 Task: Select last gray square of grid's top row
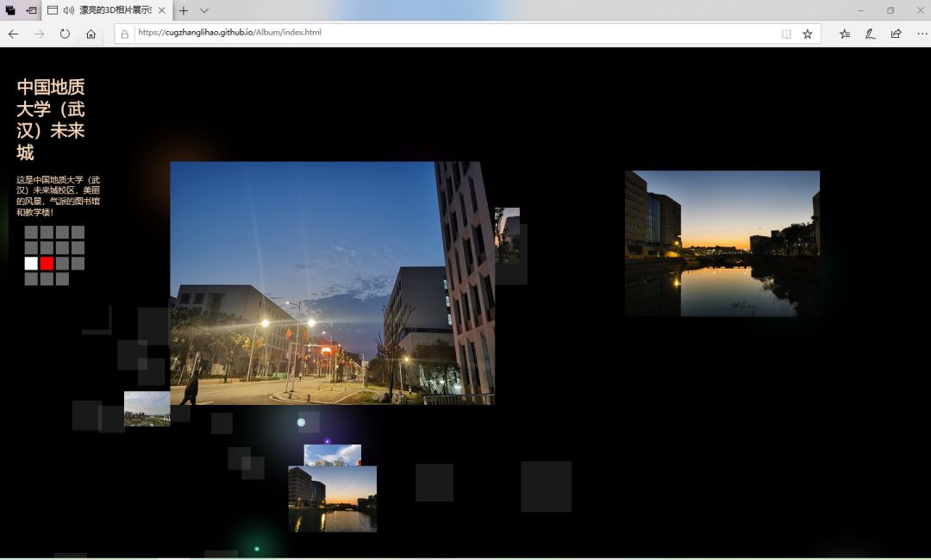pos(78,232)
